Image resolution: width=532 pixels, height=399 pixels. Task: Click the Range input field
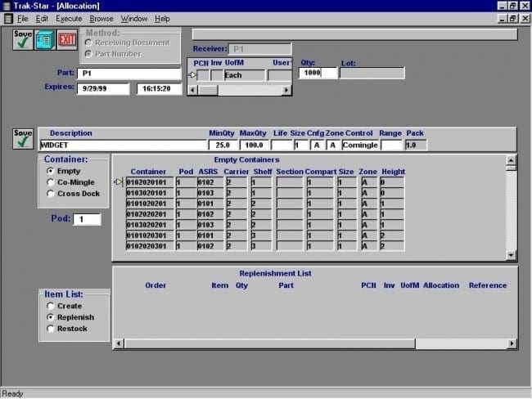pyautogui.click(x=392, y=145)
